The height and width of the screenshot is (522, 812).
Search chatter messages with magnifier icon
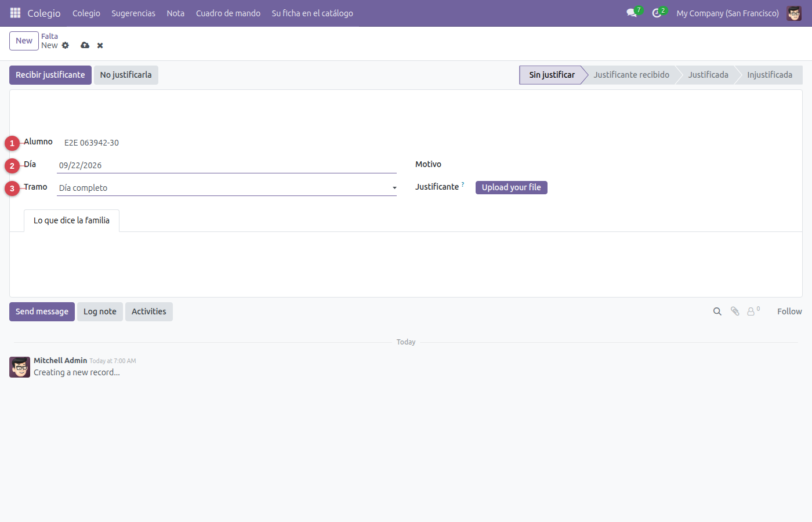coord(717,311)
